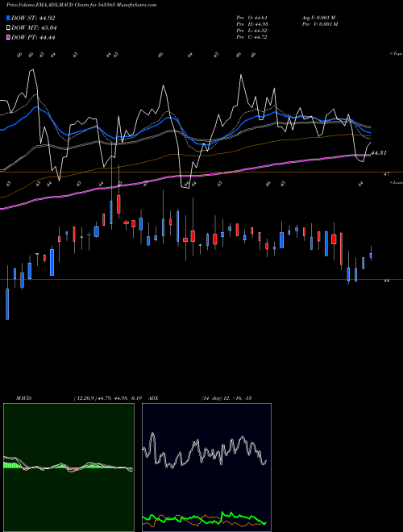Click the 'Pre C: 44.72' value

(x=252, y=37)
